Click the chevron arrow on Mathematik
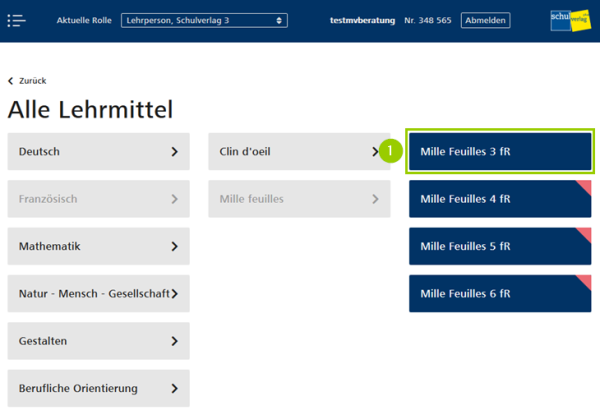This screenshot has width=600, height=415. [174, 246]
